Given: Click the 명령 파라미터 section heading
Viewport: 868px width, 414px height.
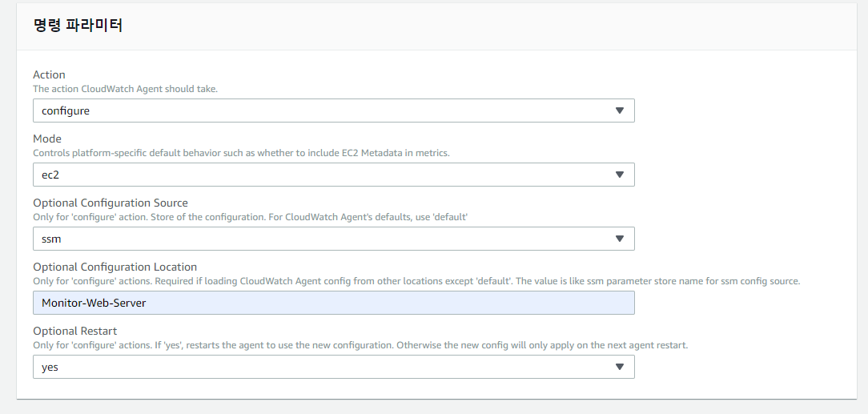Looking at the screenshot, I should 78,25.
